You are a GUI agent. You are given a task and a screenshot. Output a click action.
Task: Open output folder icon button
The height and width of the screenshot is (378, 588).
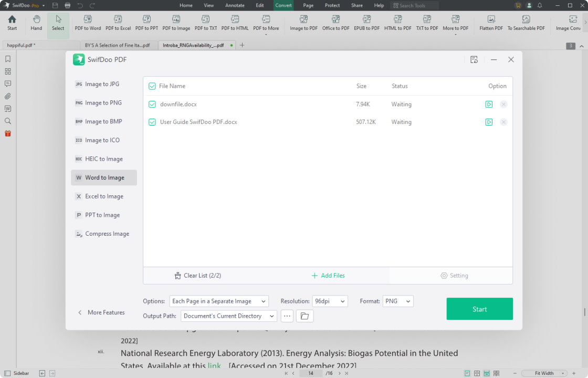pyautogui.click(x=304, y=316)
